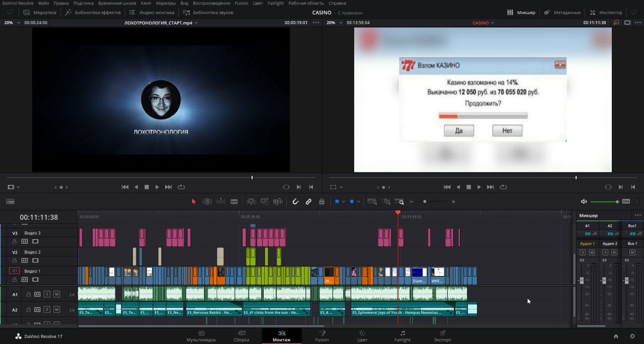Mute monitoring via the speaker icon
The height and width of the screenshot is (344, 644).
584,201
